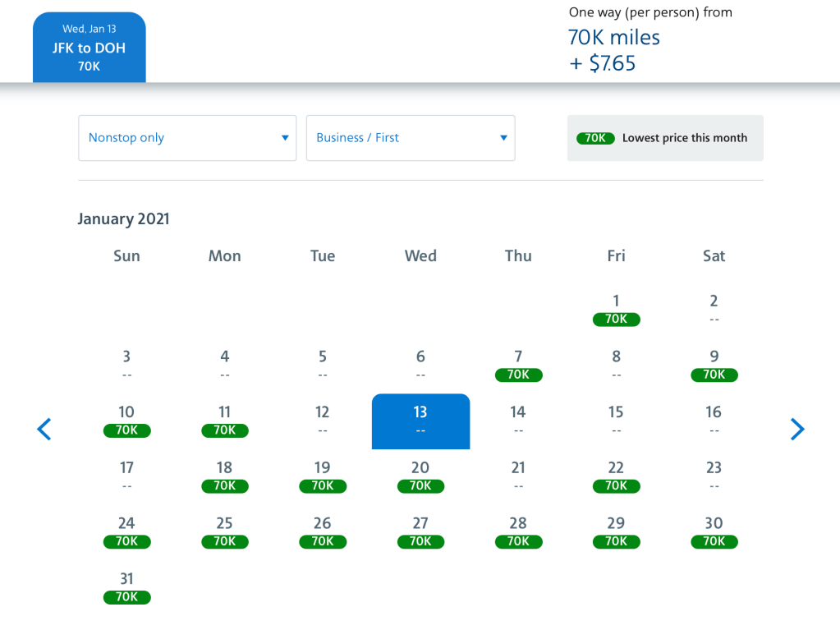Select January 18 with 70K miles
Screen dimensions: 840x630
click(224, 476)
